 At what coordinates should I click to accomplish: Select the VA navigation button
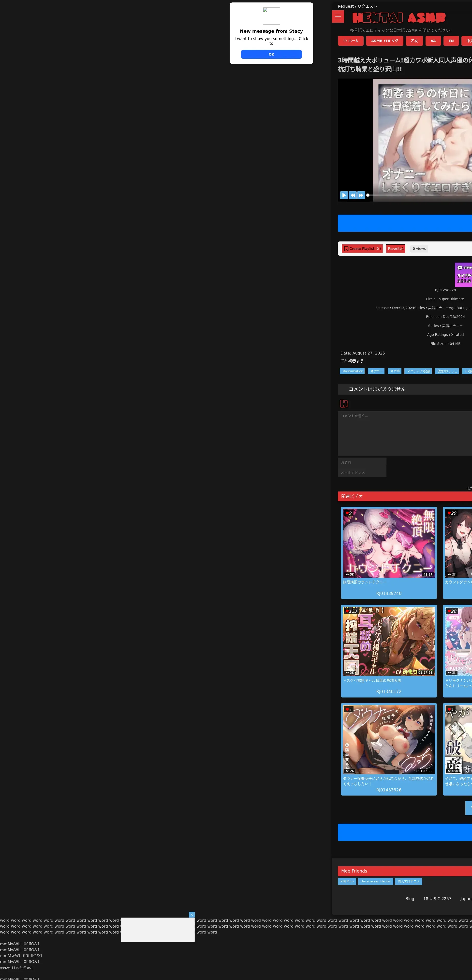(433, 41)
